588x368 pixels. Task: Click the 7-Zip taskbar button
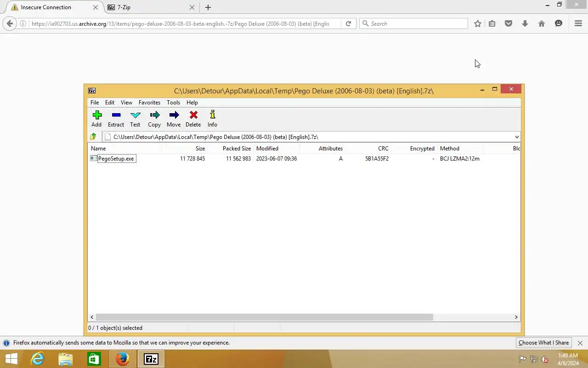[x=151, y=359]
